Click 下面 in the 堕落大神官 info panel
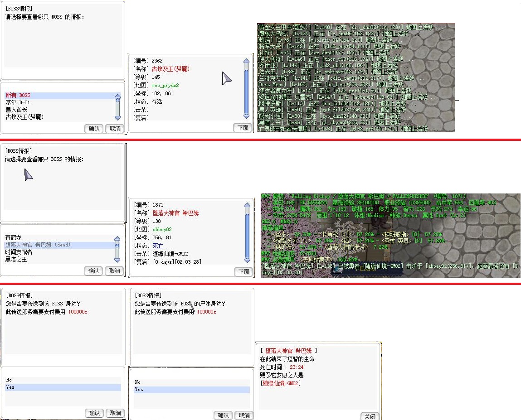The height and width of the screenshot is (420, 521). tap(243, 272)
